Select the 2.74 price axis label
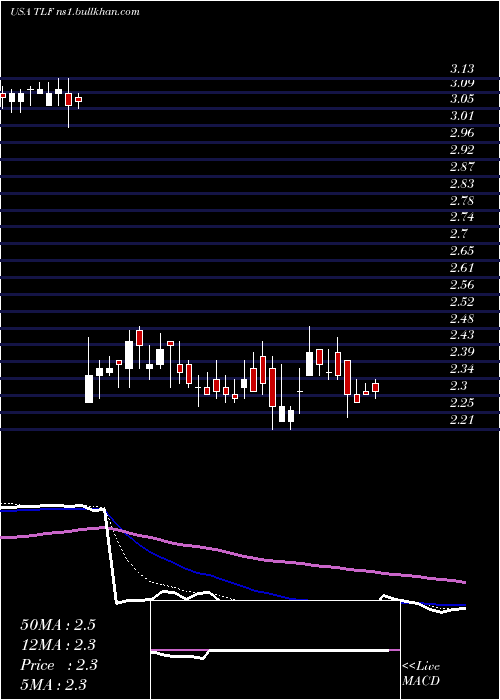 tap(462, 217)
